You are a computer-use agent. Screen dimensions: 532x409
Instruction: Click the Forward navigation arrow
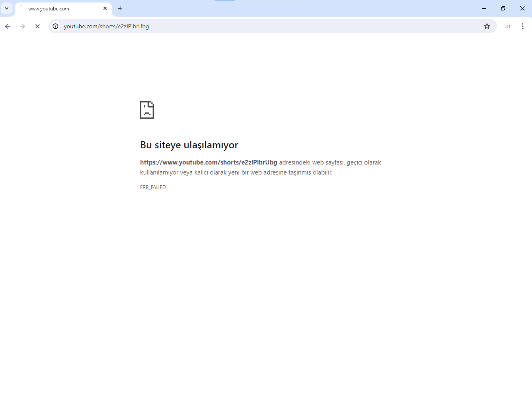click(23, 26)
